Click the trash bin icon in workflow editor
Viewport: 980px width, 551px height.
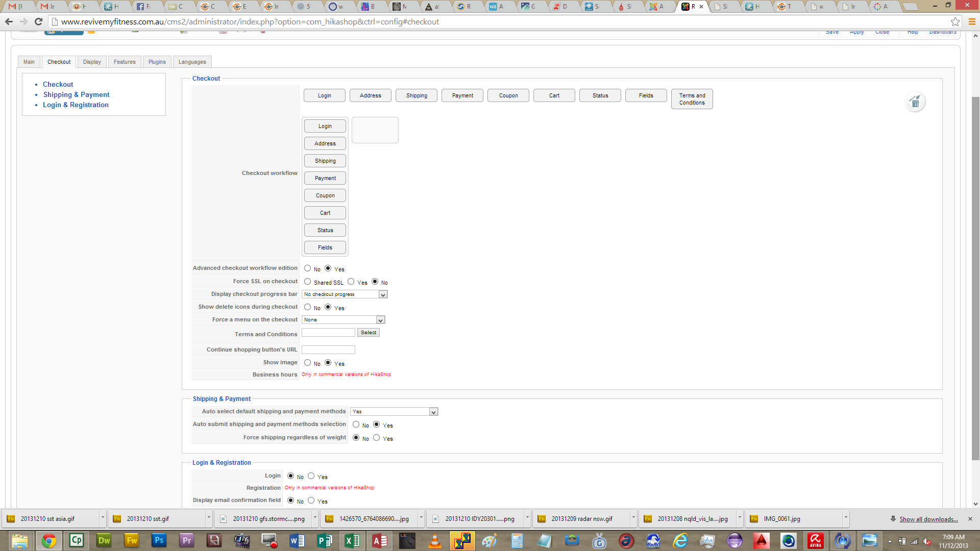tap(915, 102)
